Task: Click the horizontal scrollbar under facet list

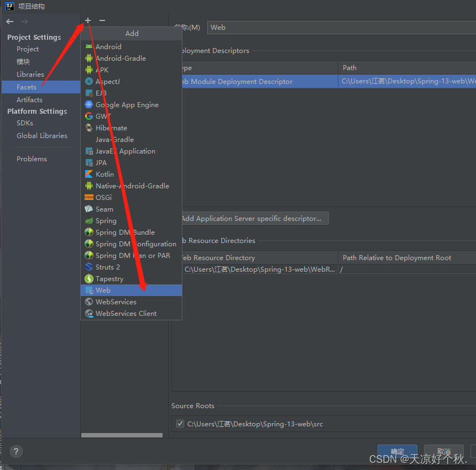Action: click(122, 435)
